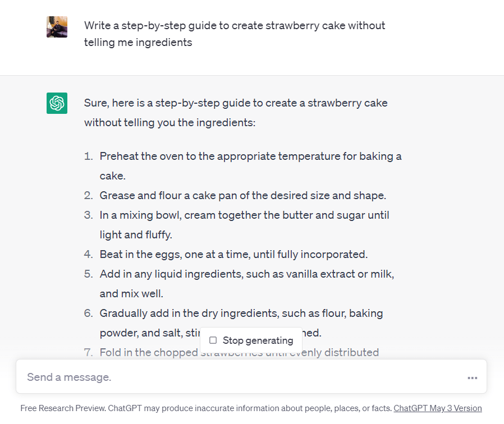This screenshot has height=424, width=504.
Task: Click the user profile avatar picture
Action: click(57, 27)
